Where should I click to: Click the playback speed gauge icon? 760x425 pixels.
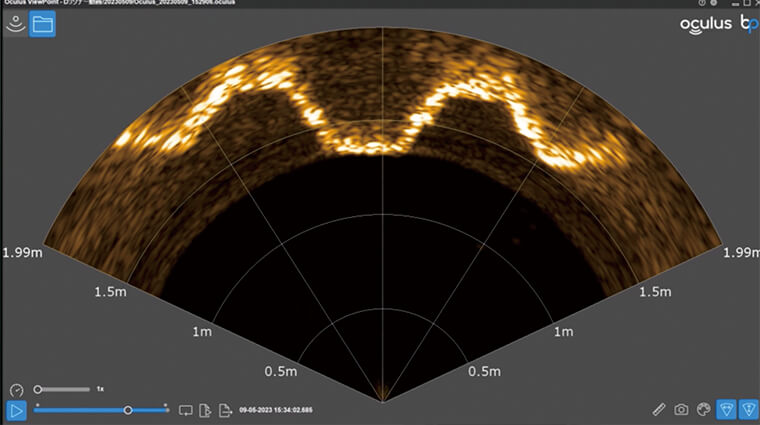point(16,390)
